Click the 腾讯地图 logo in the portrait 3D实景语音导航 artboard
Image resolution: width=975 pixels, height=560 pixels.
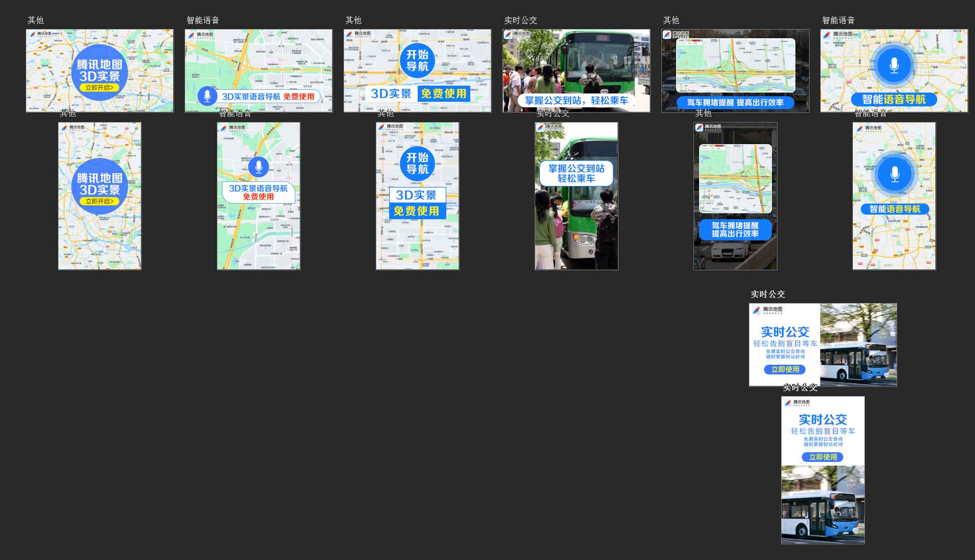(233, 128)
